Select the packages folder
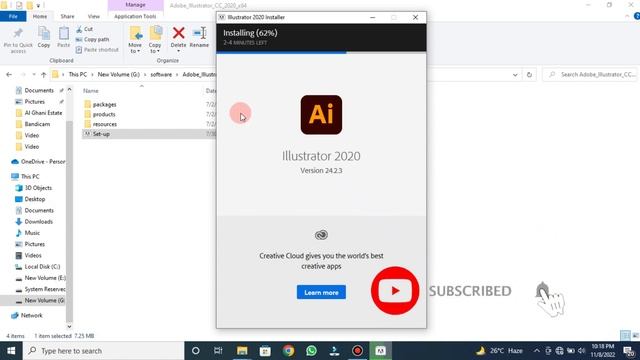The image size is (640, 360). tap(104, 104)
